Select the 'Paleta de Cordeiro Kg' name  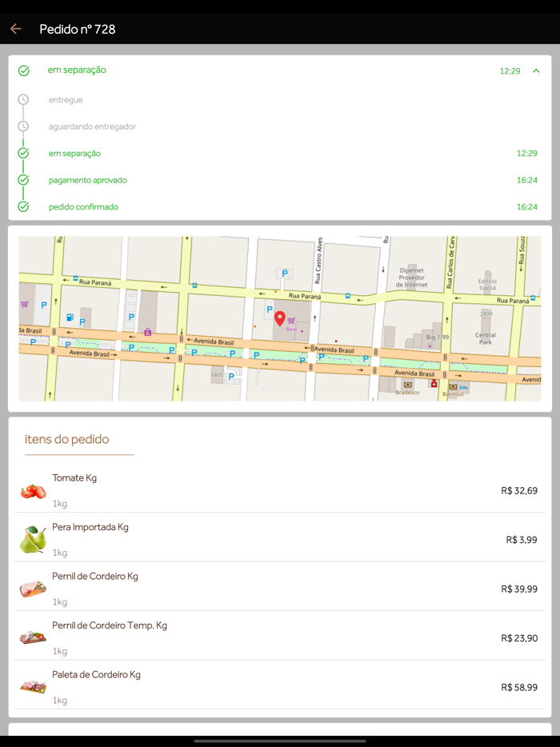(x=96, y=674)
